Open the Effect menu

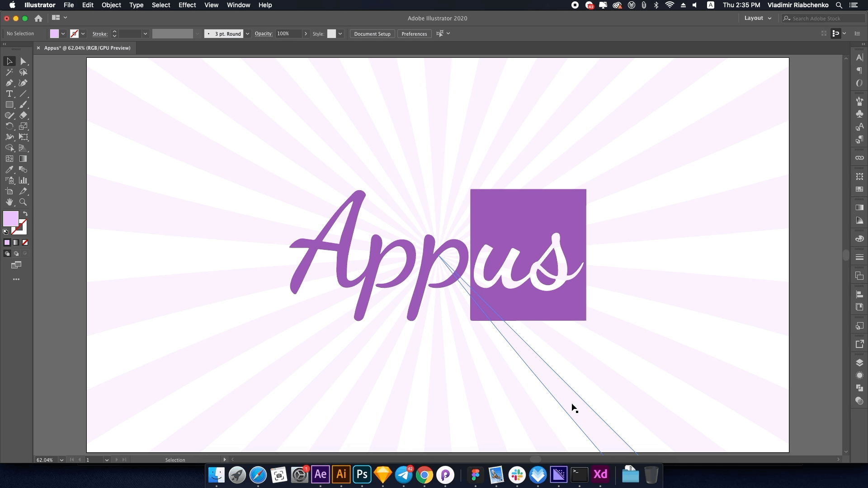(x=187, y=5)
